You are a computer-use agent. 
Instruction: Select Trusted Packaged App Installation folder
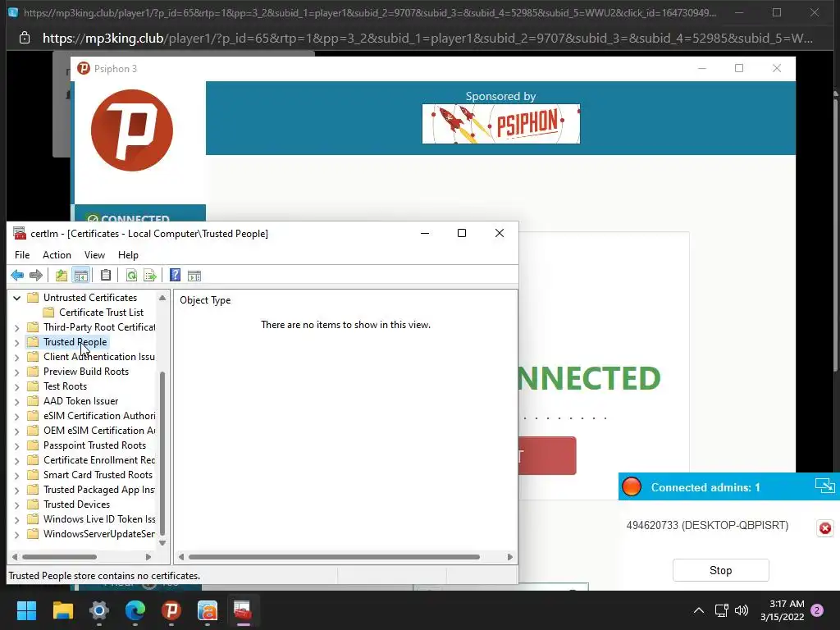click(x=99, y=490)
